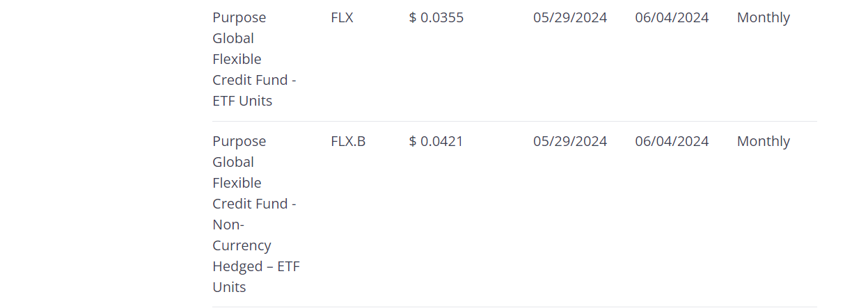
Task: Click 'ETF Units' text in the FLX row
Action: click(x=242, y=101)
